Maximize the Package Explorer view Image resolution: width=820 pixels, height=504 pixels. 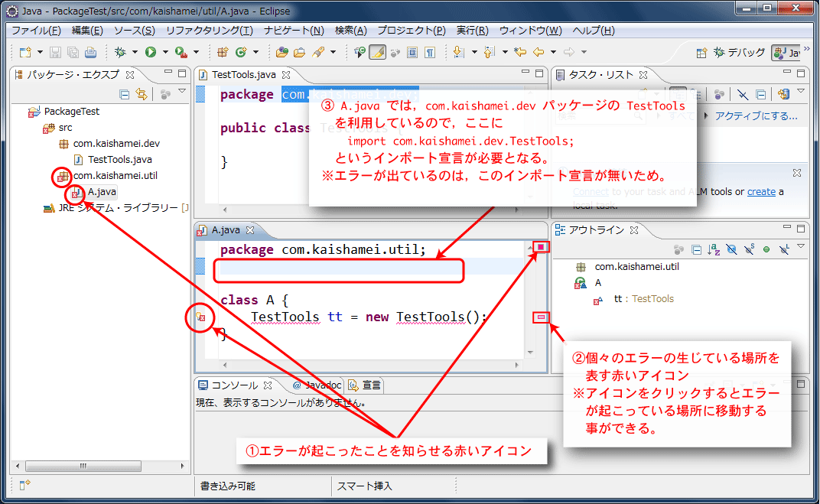(182, 73)
